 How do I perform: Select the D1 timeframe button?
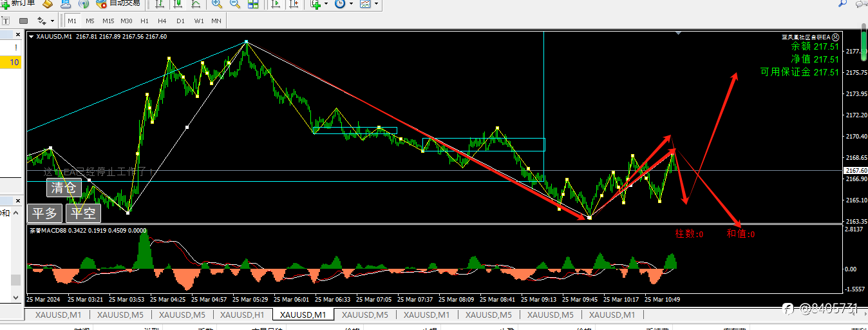tap(180, 21)
